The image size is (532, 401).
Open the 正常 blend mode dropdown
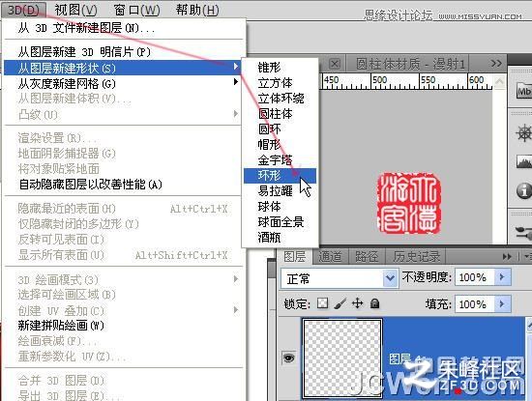340,278
